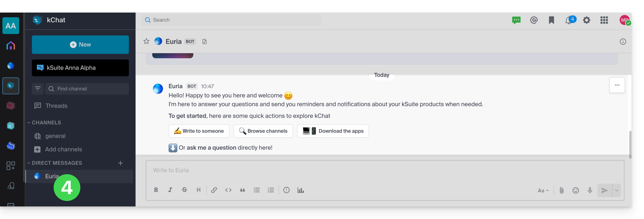The width and height of the screenshot is (644, 219).
Task: Open Threads in the sidebar
Action: pyautogui.click(x=56, y=106)
